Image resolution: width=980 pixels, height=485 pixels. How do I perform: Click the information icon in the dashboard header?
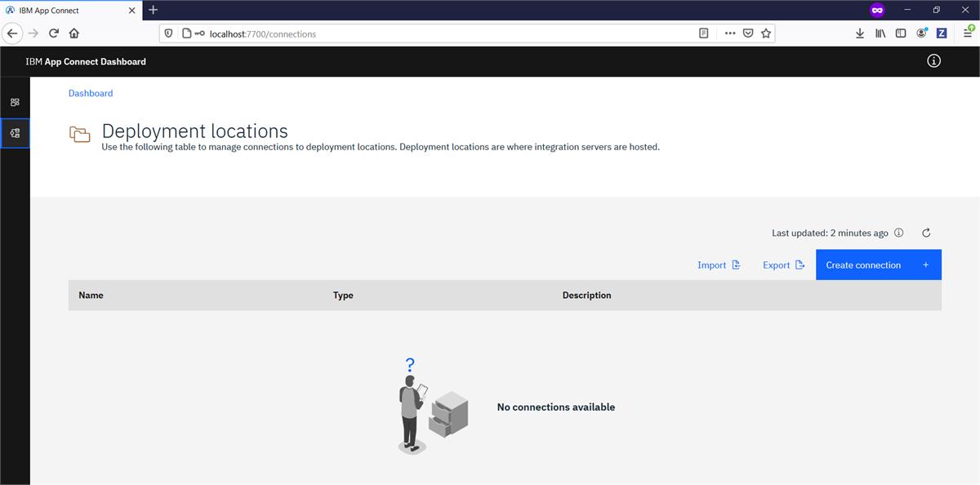(x=933, y=60)
